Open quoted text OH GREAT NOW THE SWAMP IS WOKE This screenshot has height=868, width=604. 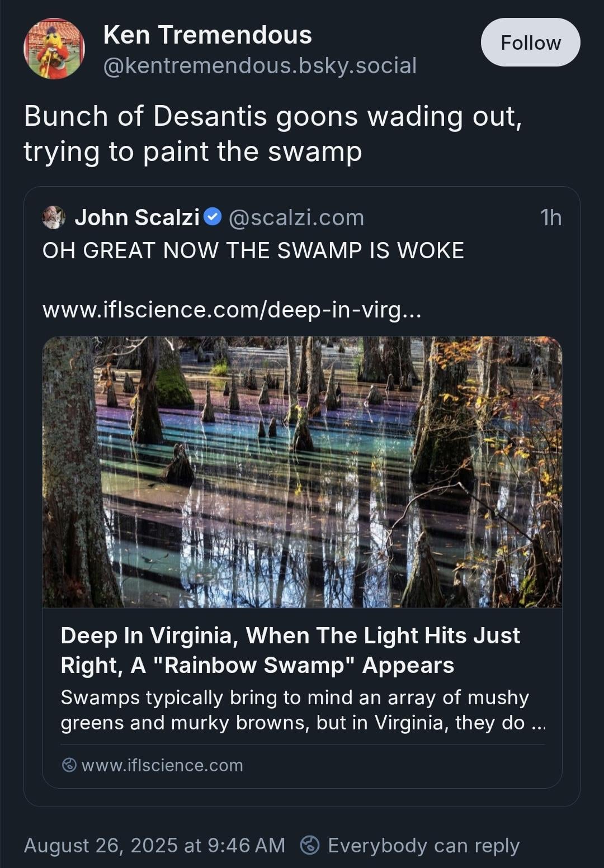[253, 250]
